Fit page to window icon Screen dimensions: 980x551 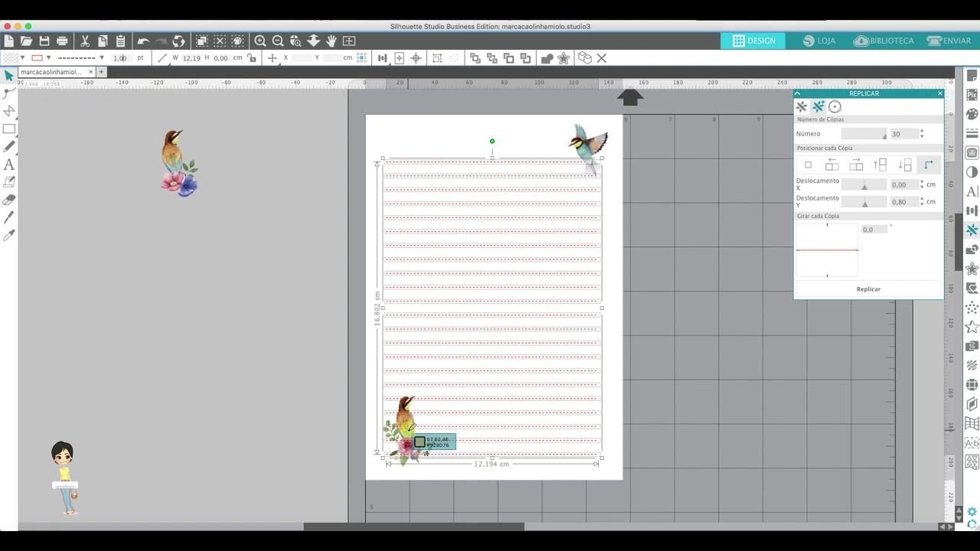[349, 41]
